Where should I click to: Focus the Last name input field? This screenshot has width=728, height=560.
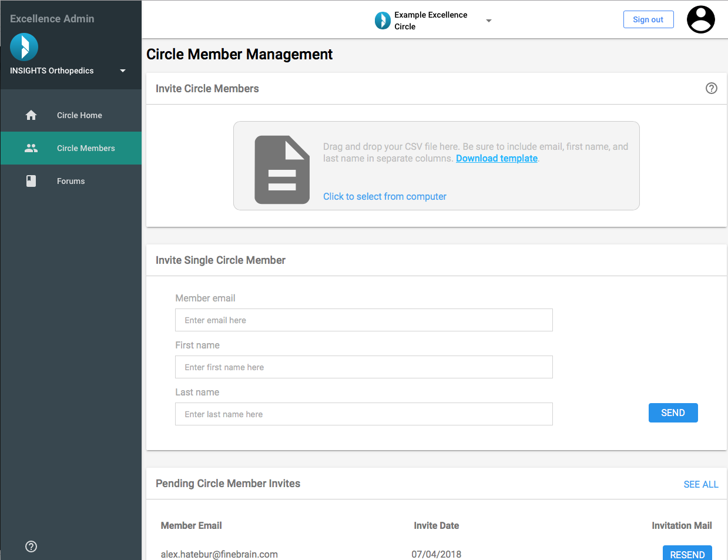[x=364, y=414]
